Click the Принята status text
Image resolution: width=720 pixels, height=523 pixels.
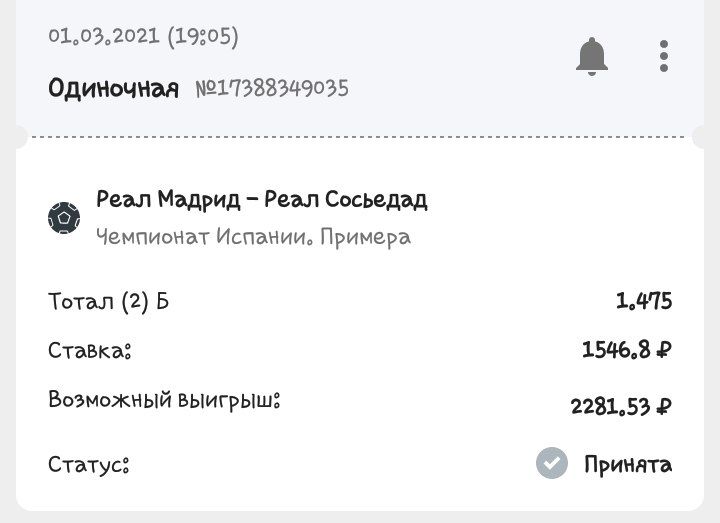(628, 464)
